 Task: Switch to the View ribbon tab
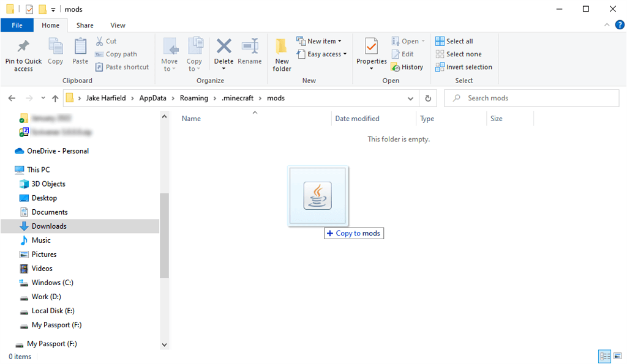(118, 25)
